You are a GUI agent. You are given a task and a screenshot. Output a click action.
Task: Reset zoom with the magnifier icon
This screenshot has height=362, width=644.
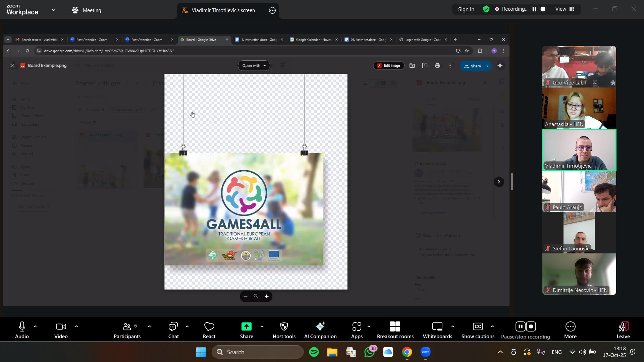click(x=256, y=296)
